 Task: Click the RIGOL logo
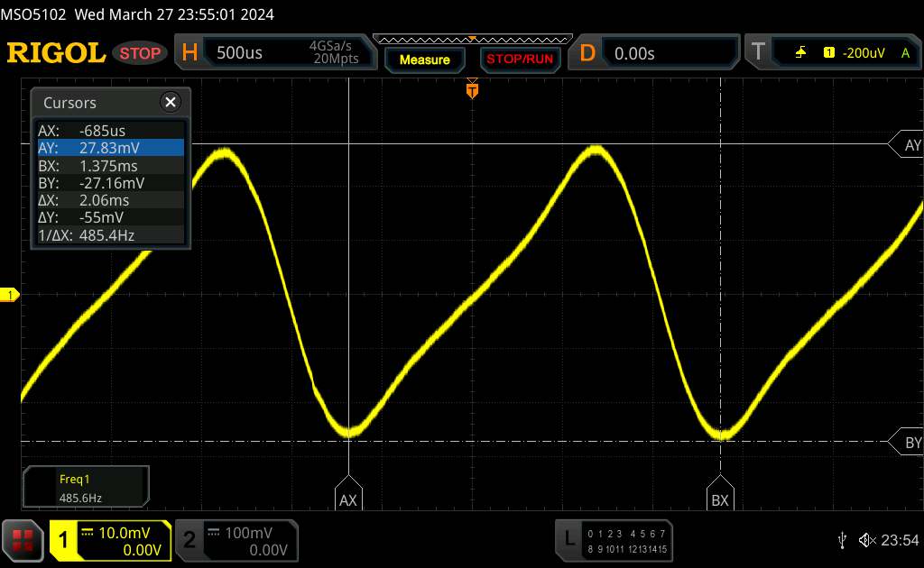[x=56, y=53]
